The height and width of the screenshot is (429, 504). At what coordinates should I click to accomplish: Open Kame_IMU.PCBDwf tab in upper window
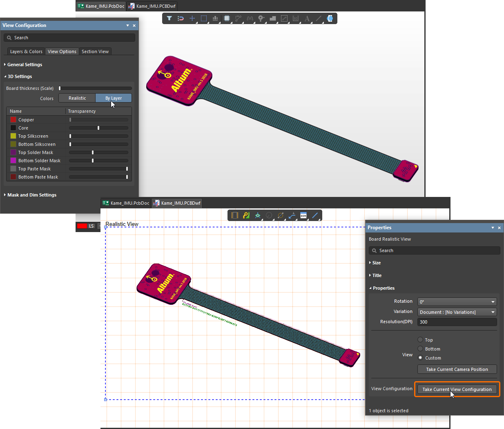pyautogui.click(x=152, y=6)
